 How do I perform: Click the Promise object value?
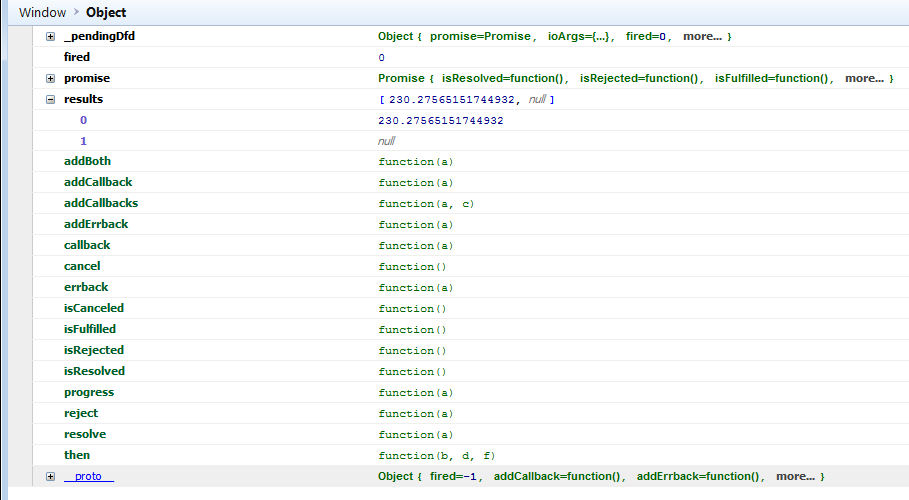[x=636, y=78]
